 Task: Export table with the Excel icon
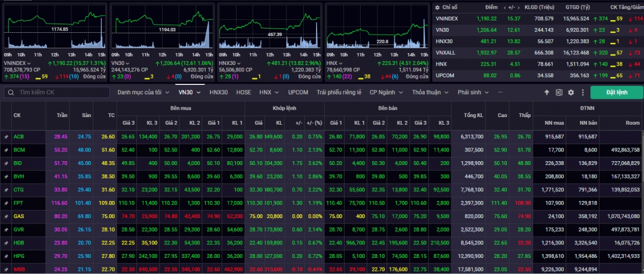(559, 92)
